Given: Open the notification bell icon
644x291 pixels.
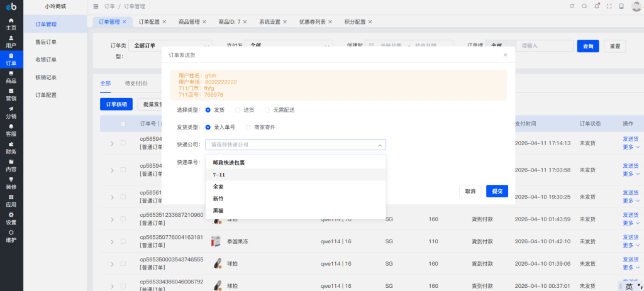Looking at the screenshot, I should [x=596, y=6].
